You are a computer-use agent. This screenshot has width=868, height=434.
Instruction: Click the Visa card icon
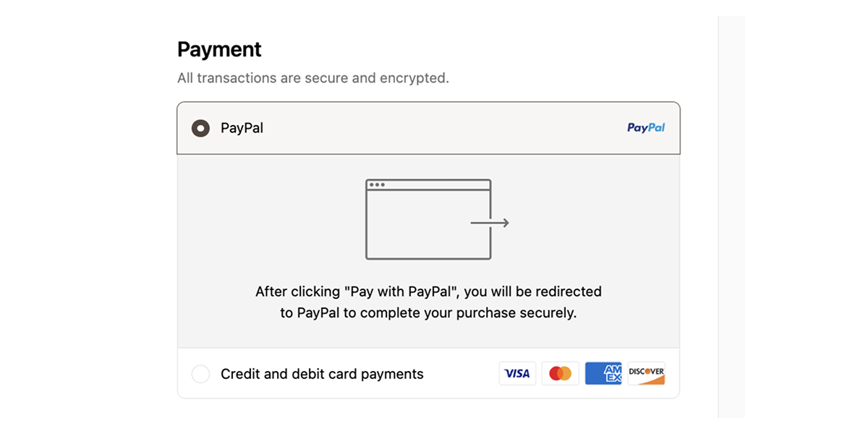coord(517,374)
